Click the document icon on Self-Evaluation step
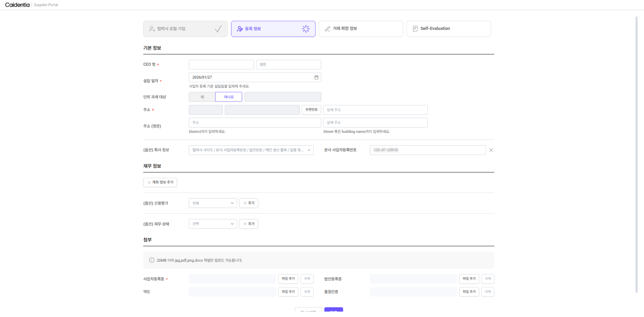 415,29
